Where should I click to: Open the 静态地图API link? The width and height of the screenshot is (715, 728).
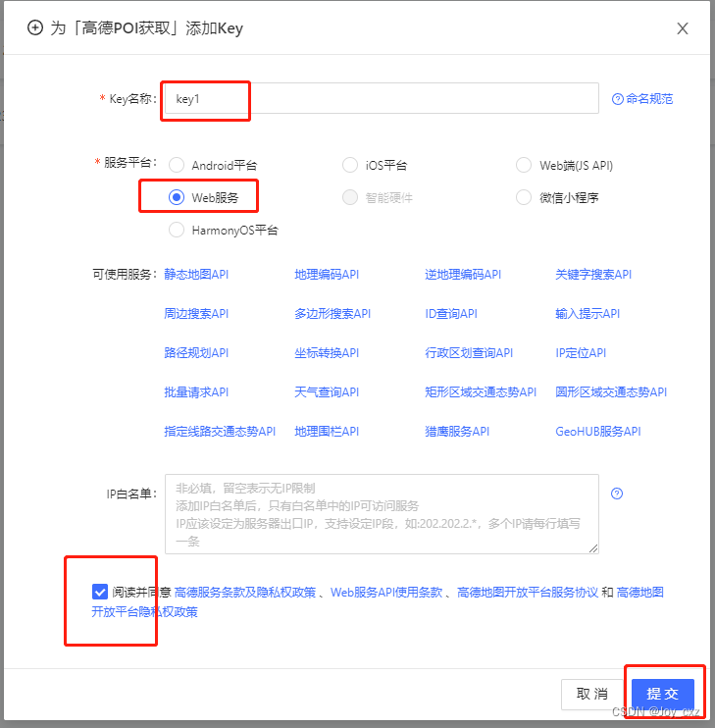pyautogui.click(x=196, y=275)
